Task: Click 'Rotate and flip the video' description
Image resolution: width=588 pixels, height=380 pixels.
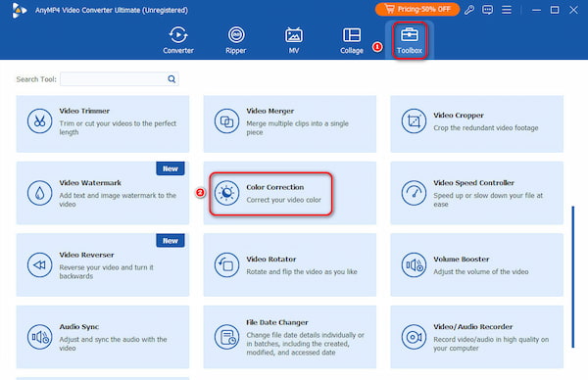Action: pyautogui.click(x=302, y=271)
